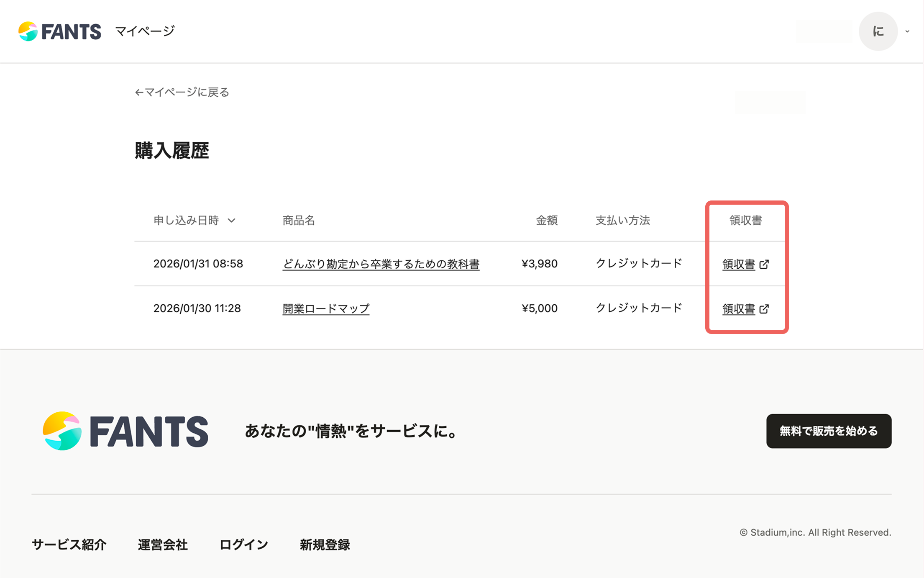The height and width of the screenshot is (578, 924).
Task: Click the FANTS logo in the header
Action: 59,31
